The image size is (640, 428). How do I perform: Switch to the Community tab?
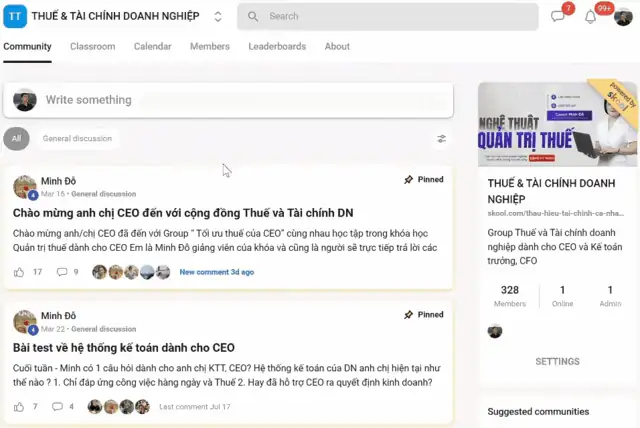point(27,47)
